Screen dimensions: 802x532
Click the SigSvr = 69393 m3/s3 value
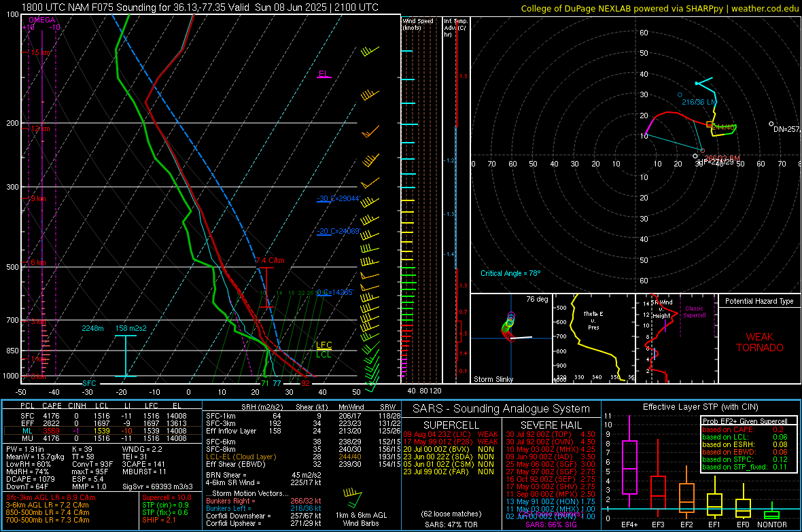point(158,487)
